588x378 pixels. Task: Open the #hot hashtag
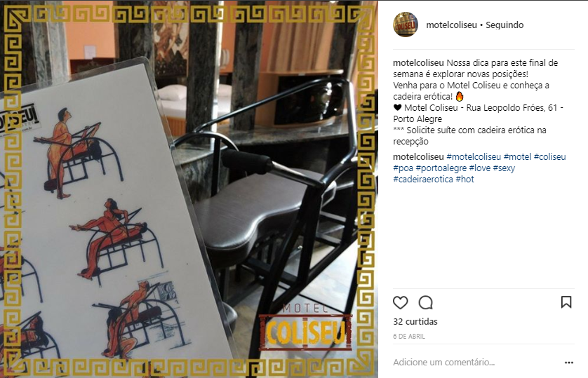[465, 179]
